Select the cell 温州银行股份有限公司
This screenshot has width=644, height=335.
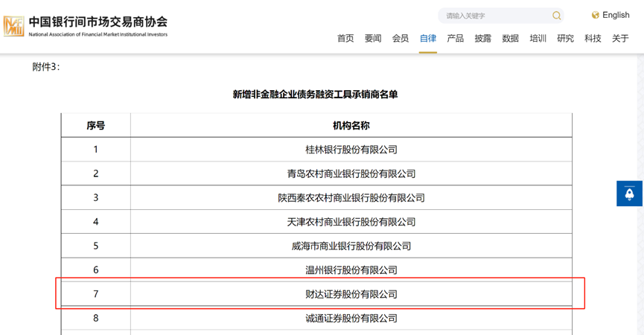coord(351,270)
